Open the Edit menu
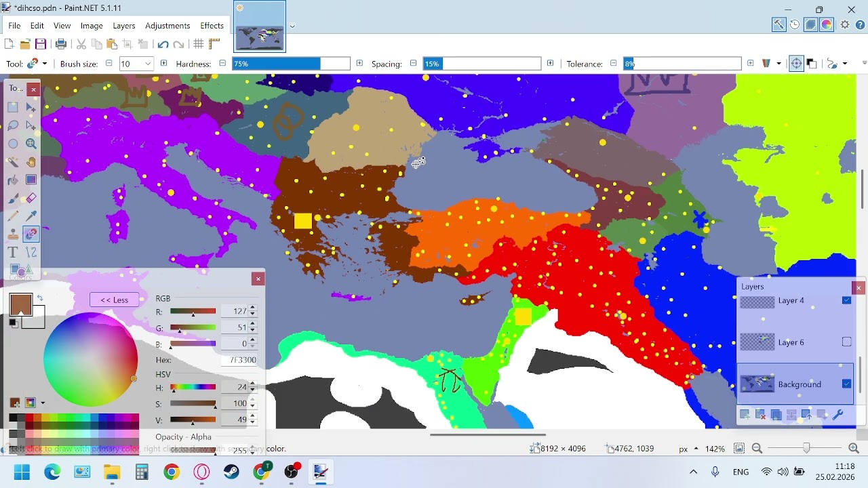The image size is (868, 488). pos(37,26)
